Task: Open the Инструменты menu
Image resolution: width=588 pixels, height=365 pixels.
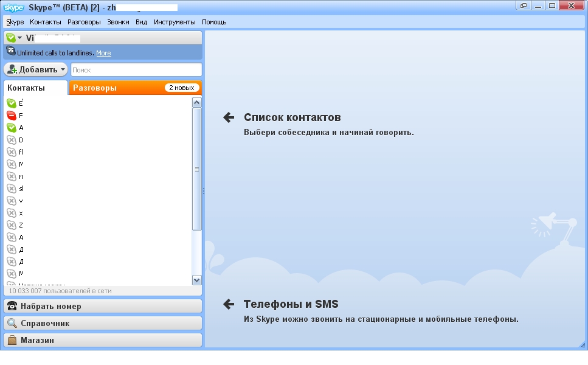Action: [175, 22]
